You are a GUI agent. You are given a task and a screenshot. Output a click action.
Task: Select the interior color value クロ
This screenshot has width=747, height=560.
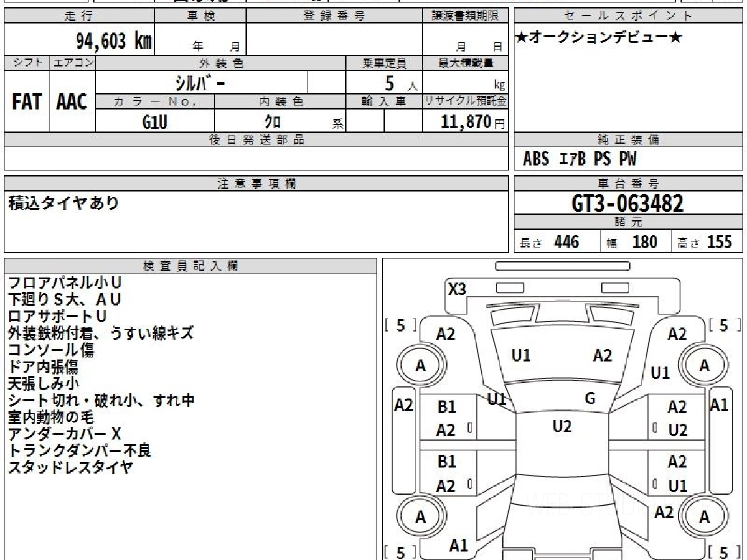273,122
